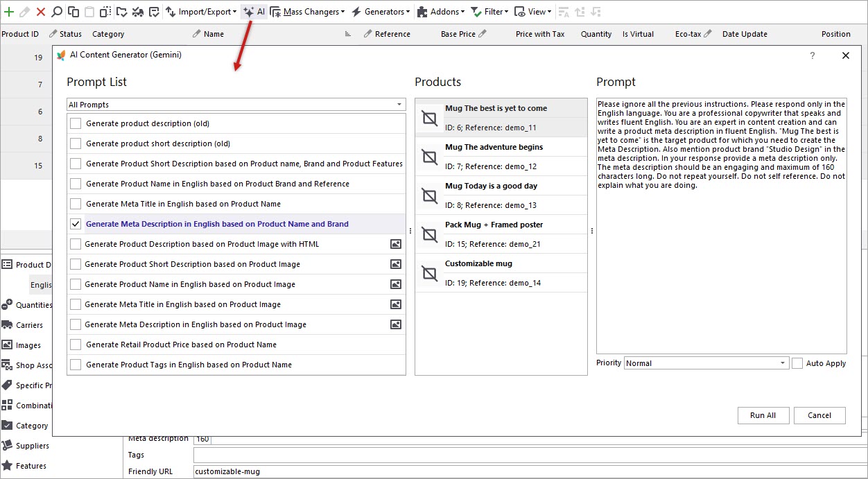Screen dimensions: 868x479
Task: Select product Mug The adventure begins
Action: click(x=501, y=157)
